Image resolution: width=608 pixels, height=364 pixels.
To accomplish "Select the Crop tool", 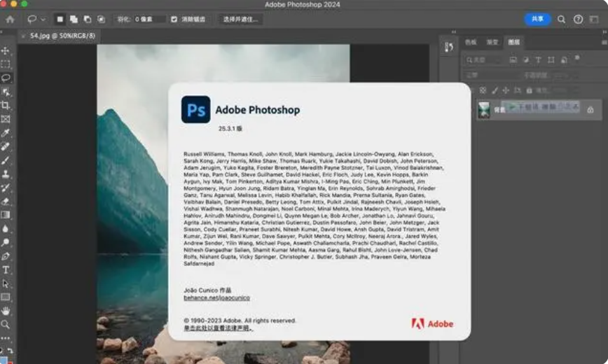I will pyautogui.click(x=6, y=105).
